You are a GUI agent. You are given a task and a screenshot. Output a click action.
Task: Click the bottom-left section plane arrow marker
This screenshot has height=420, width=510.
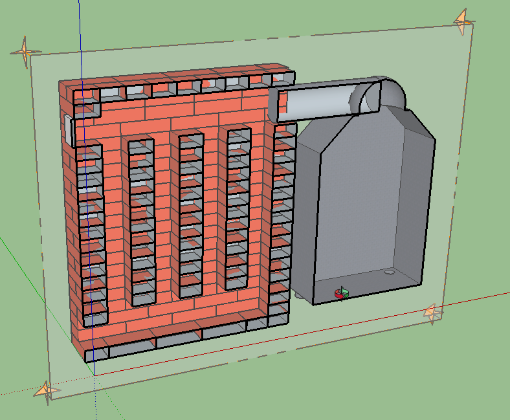(45, 391)
